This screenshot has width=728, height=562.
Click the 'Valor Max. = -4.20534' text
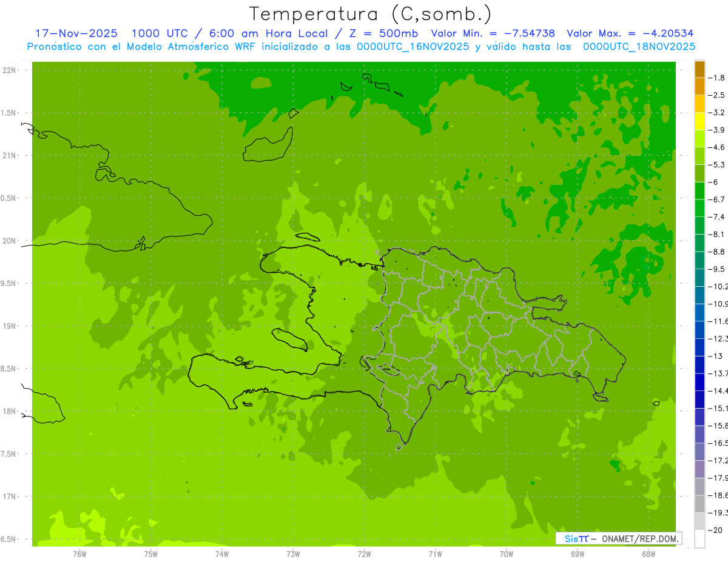point(630,33)
